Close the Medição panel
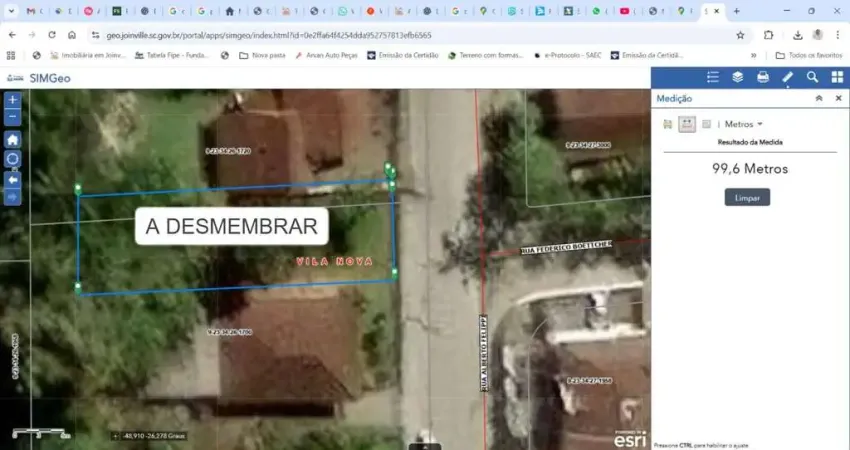Viewport: 850px width, 450px height. coord(838,98)
